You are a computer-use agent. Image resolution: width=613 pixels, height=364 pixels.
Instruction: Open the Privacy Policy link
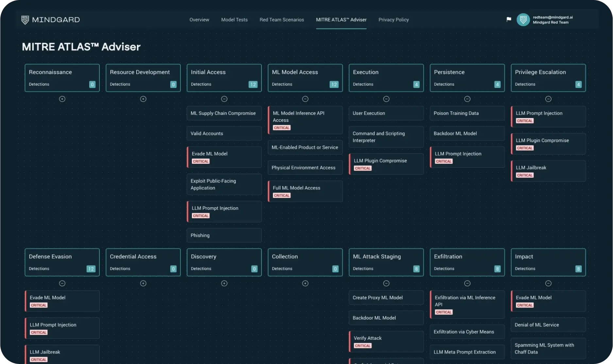click(394, 20)
